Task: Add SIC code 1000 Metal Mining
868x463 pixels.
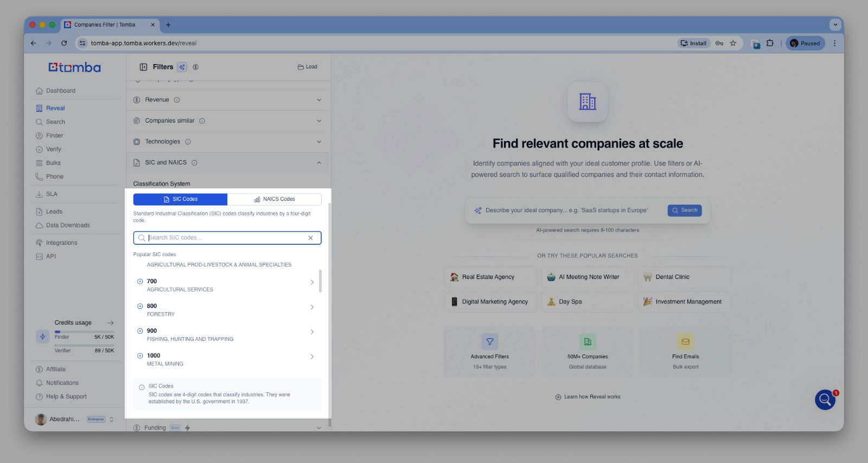Action: pyautogui.click(x=140, y=356)
